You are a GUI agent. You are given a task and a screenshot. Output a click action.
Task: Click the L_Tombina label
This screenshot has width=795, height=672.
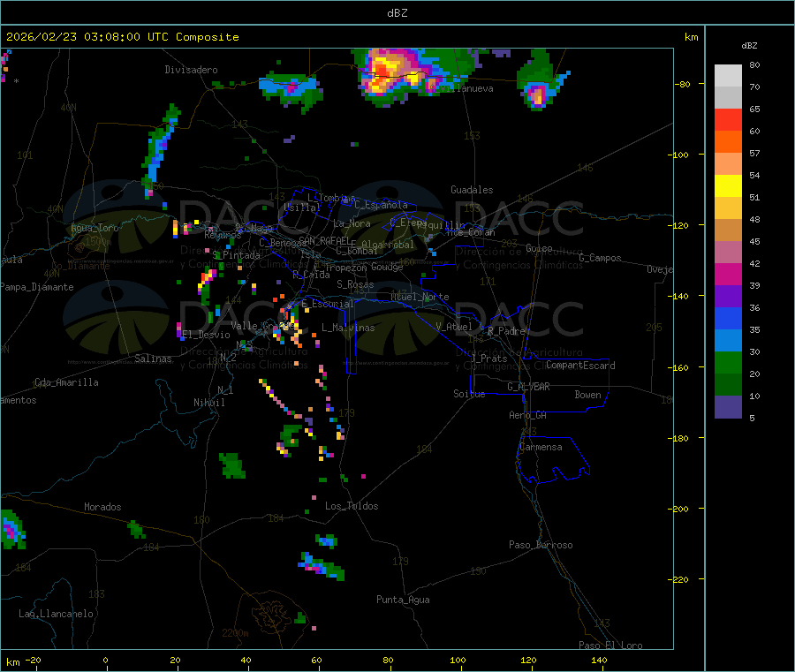click(331, 198)
